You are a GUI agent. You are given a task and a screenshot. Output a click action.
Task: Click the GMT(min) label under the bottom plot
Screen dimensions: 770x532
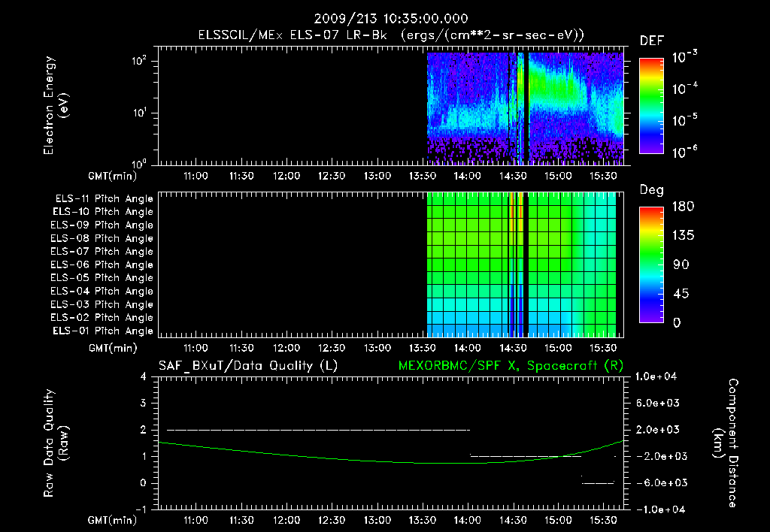tap(113, 520)
